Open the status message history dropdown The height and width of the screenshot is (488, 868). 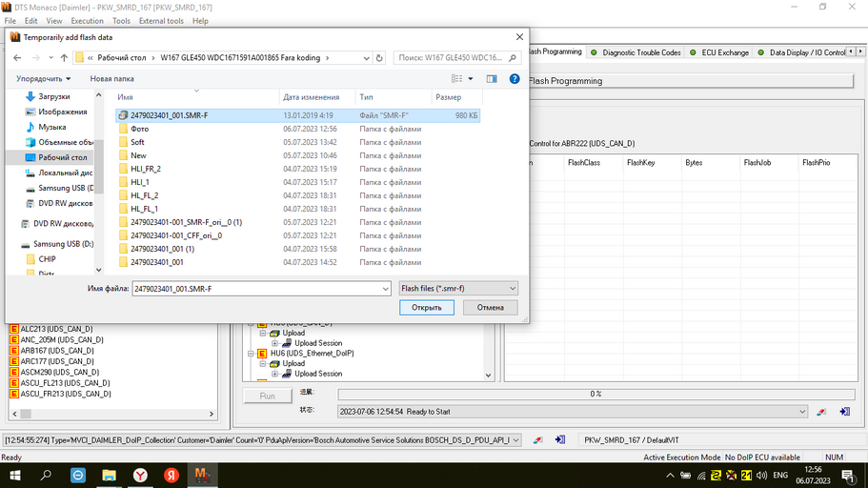tap(802, 412)
